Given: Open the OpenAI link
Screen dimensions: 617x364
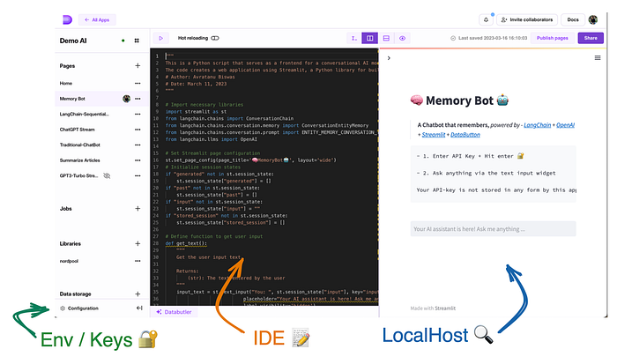Looking at the screenshot, I should [x=566, y=125].
